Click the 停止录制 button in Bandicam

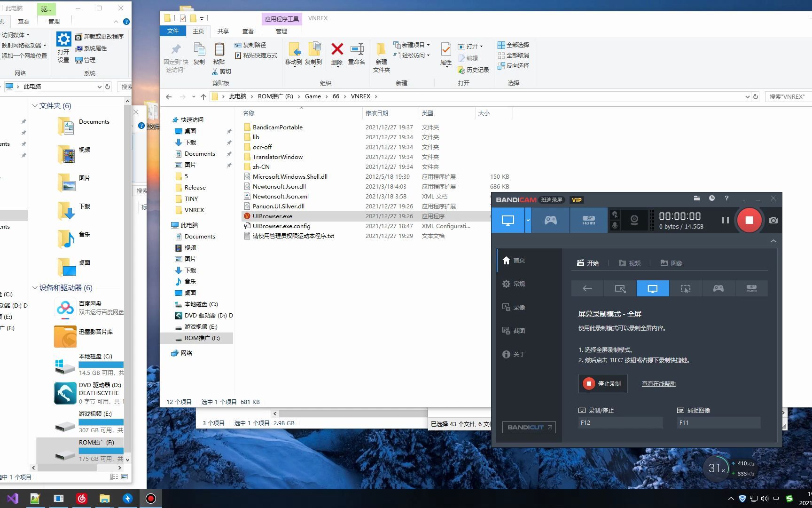click(x=603, y=383)
